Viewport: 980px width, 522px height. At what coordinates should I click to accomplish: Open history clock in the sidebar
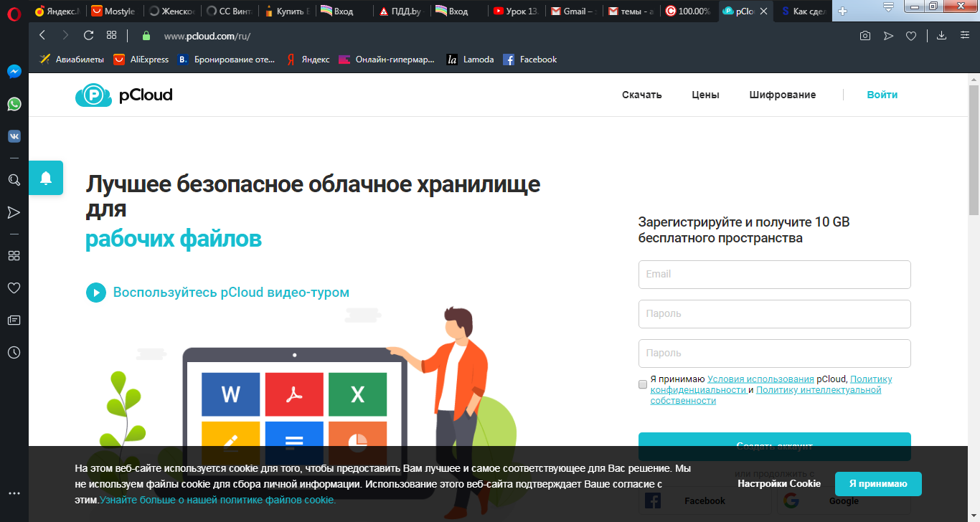tap(14, 352)
